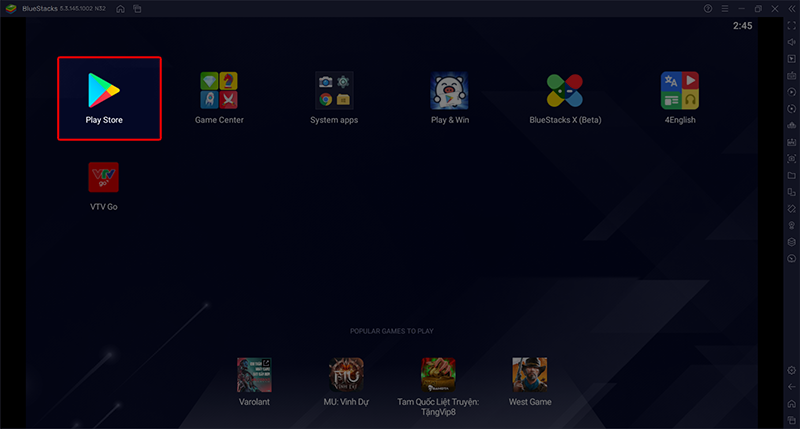Click the home icon in the bottom sidebar
This screenshot has height=429, width=800.
(x=792, y=403)
